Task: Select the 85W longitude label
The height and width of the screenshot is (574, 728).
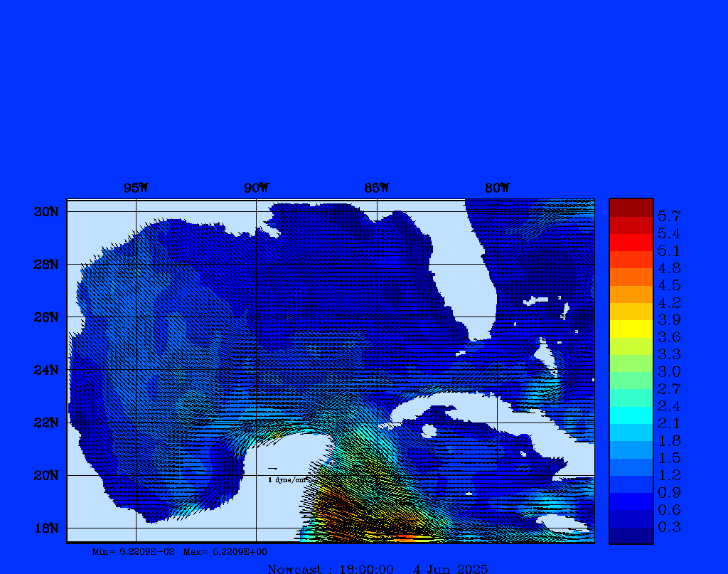Action: (x=377, y=188)
